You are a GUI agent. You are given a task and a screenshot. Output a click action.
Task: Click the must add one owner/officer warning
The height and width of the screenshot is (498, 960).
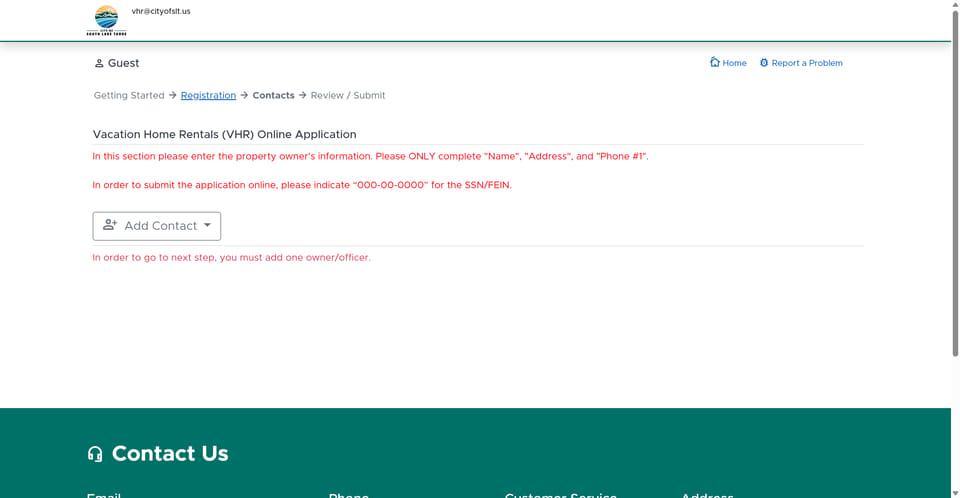tap(231, 257)
